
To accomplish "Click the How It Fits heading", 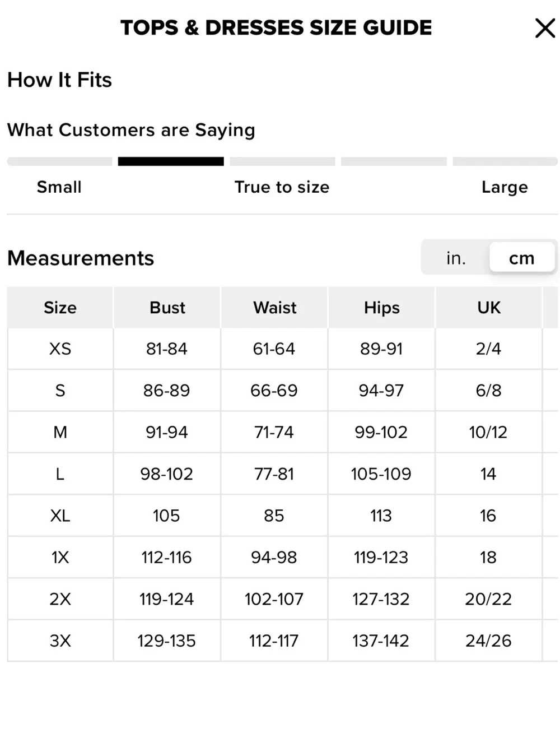I will 59,80.
